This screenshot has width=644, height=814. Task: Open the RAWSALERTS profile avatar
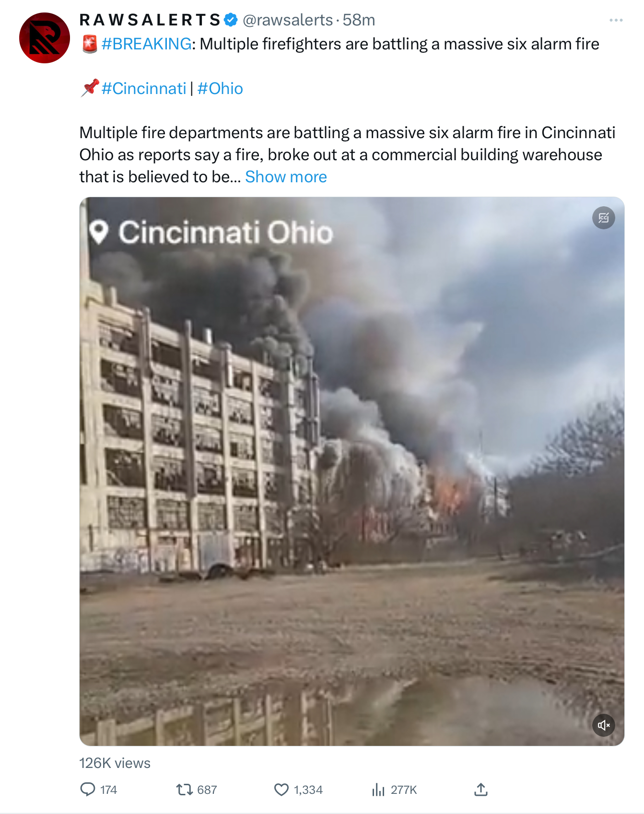[45, 38]
